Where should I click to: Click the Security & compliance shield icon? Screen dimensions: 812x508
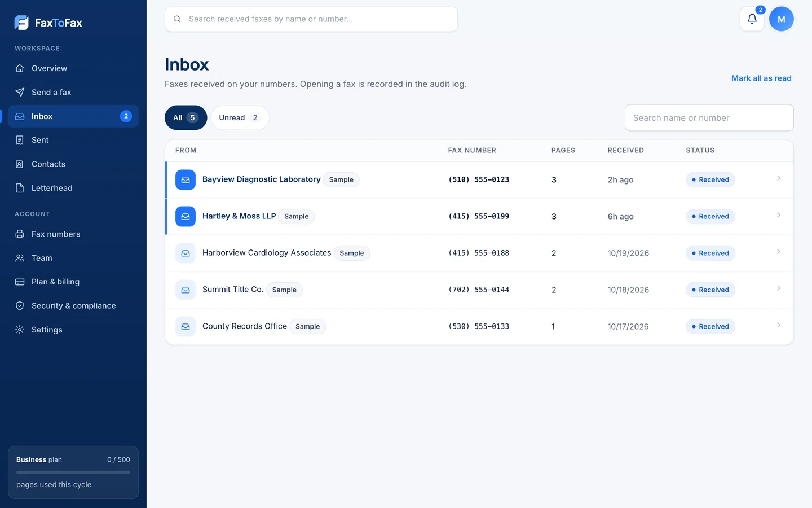[20, 306]
